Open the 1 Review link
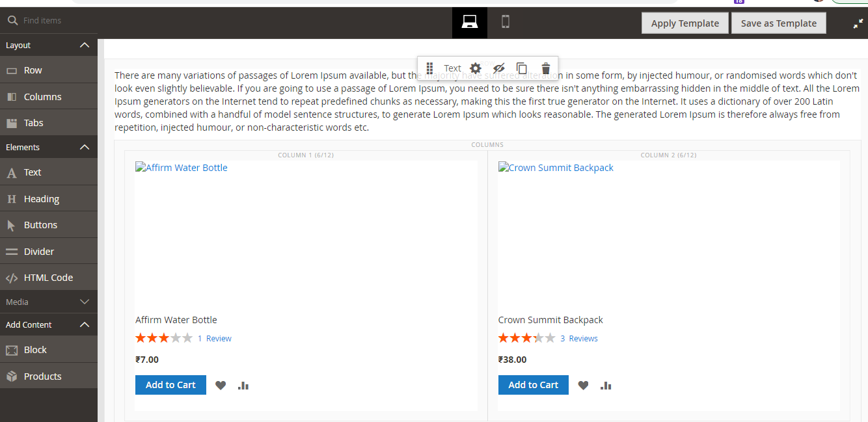 215,338
